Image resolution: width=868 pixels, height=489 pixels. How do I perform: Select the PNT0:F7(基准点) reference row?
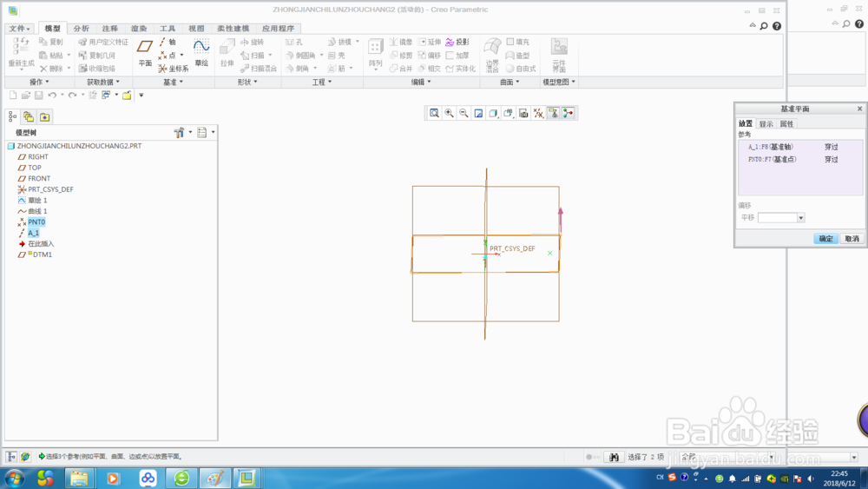800,160
